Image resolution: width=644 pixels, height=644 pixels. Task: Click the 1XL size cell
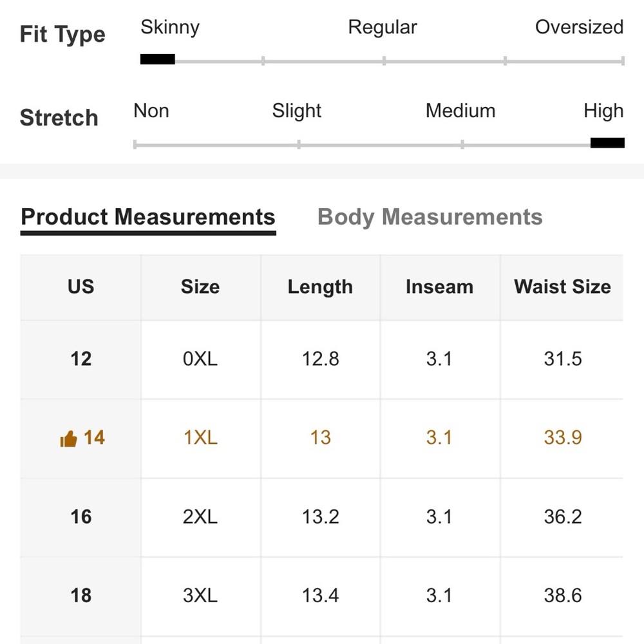(200, 438)
